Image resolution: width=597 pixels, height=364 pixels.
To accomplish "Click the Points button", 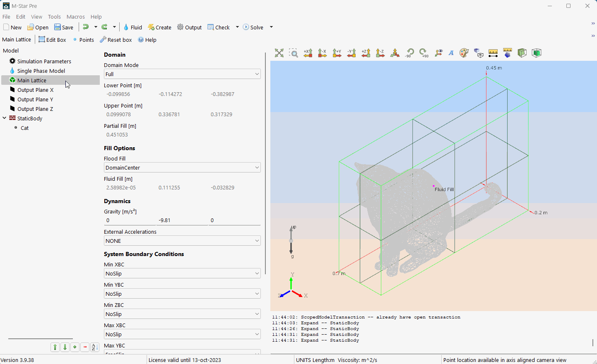I will 83,40.
